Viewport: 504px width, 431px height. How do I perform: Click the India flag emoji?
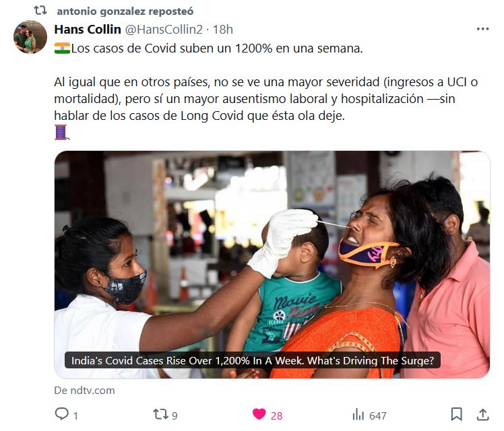62,48
